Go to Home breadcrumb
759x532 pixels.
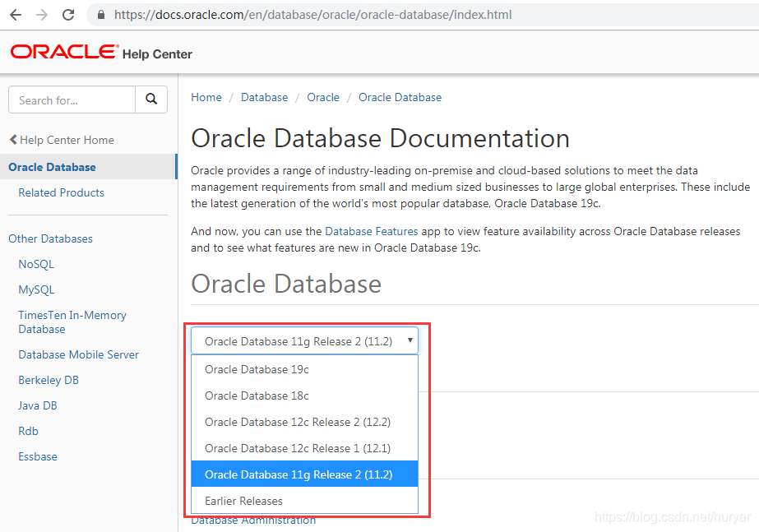pos(206,97)
